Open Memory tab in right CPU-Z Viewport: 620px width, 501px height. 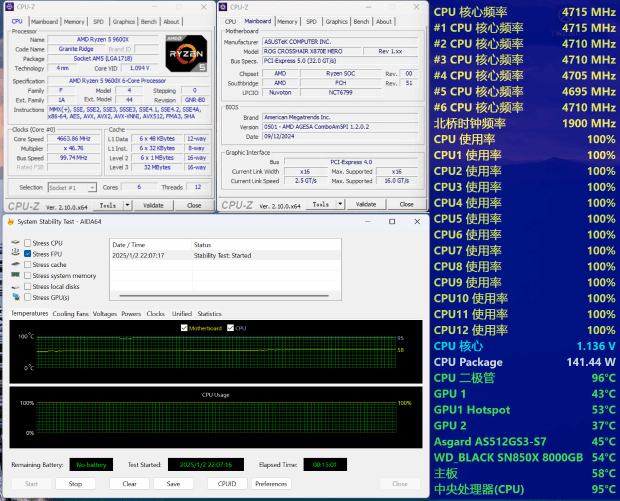287,22
